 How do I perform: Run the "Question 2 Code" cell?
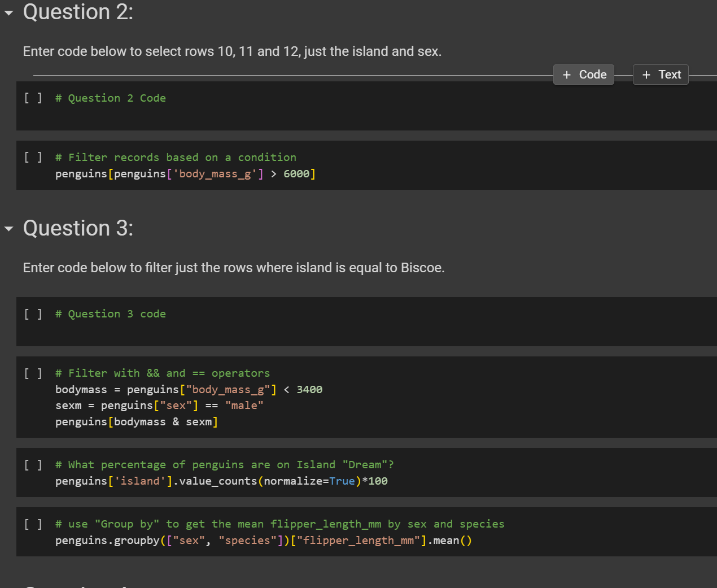pyautogui.click(x=33, y=98)
